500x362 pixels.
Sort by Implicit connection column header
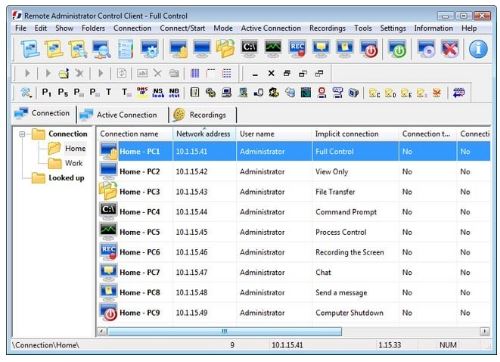click(355, 134)
